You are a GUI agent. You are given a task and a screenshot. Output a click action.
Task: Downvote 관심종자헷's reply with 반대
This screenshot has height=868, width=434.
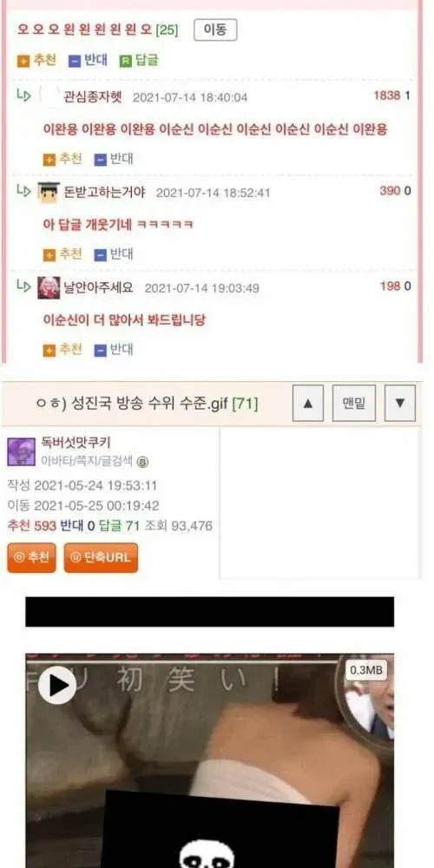[x=114, y=160]
